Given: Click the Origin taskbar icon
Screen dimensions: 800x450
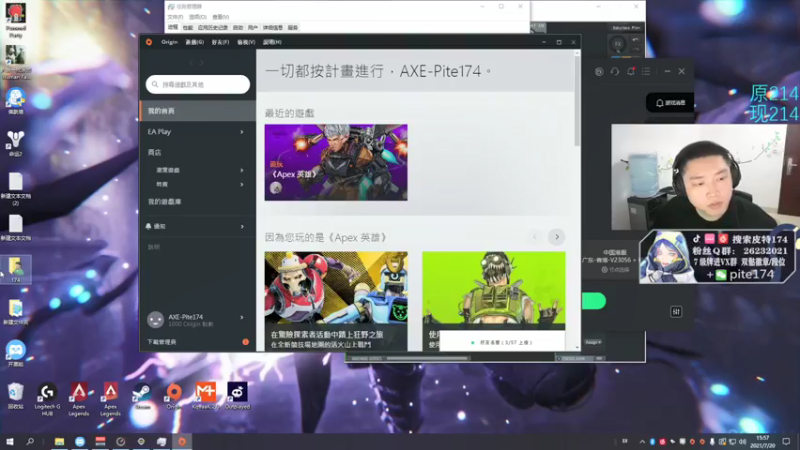Looking at the screenshot, I should click(182, 441).
